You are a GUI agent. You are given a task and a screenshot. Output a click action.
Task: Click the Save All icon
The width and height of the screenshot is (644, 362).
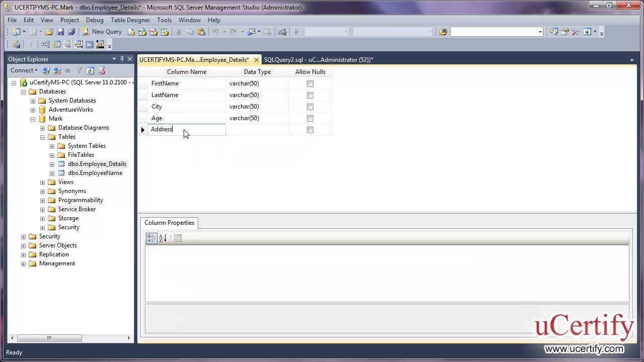click(x=71, y=32)
